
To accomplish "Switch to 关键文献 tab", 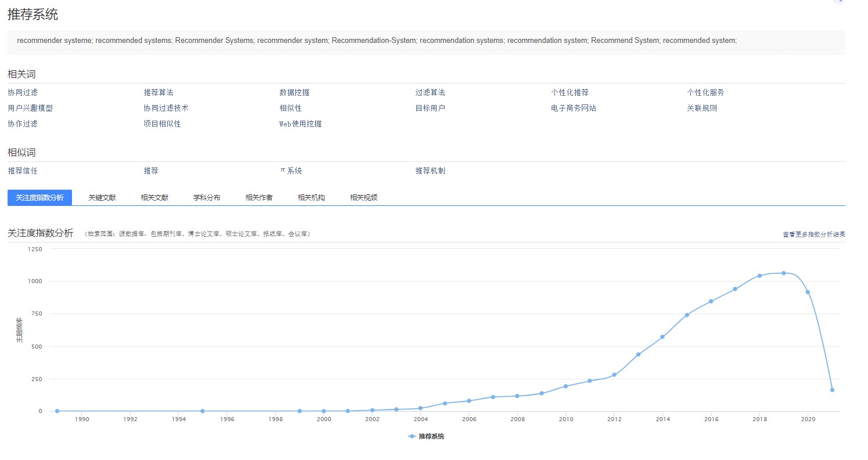I will tap(102, 198).
